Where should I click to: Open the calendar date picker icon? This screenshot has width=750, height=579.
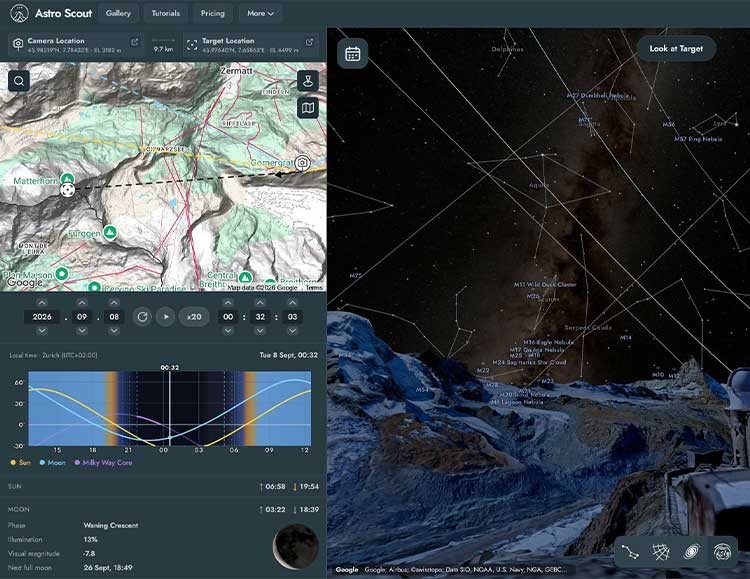click(x=353, y=54)
